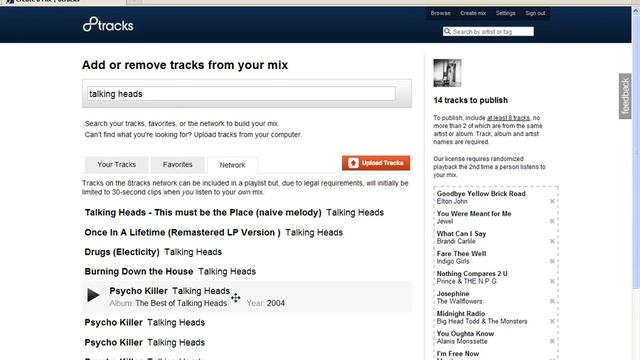Click the Upload Tracks button
Screen dimensions: 640x360
coord(376,163)
